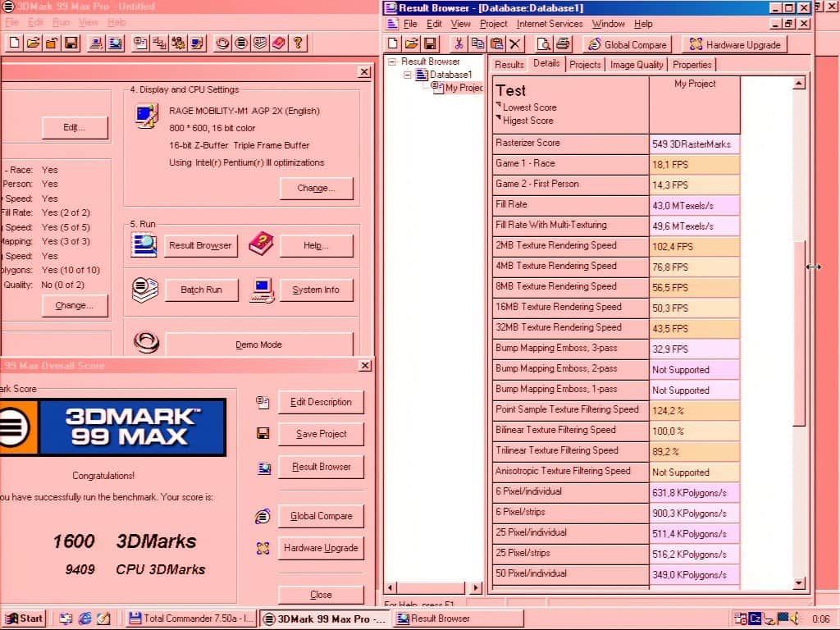Switch to the Projects tab

585,65
